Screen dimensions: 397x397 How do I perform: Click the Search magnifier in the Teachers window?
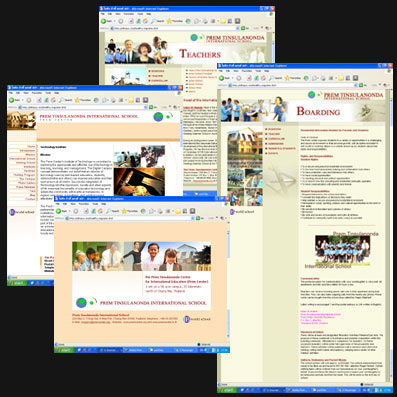click(x=154, y=21)
